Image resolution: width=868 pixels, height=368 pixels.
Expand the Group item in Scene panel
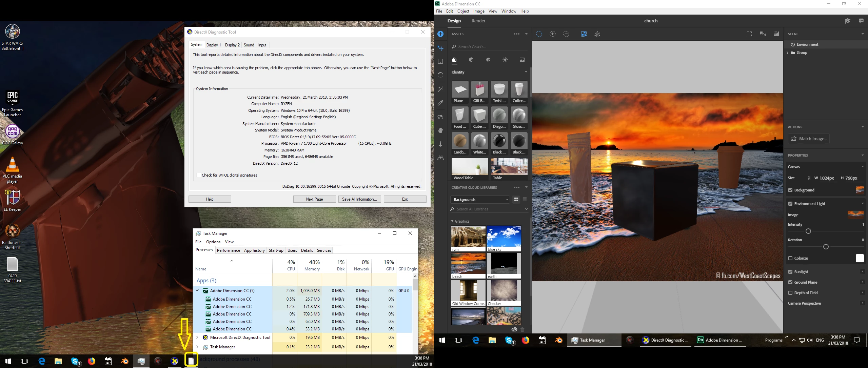point(788,53)
